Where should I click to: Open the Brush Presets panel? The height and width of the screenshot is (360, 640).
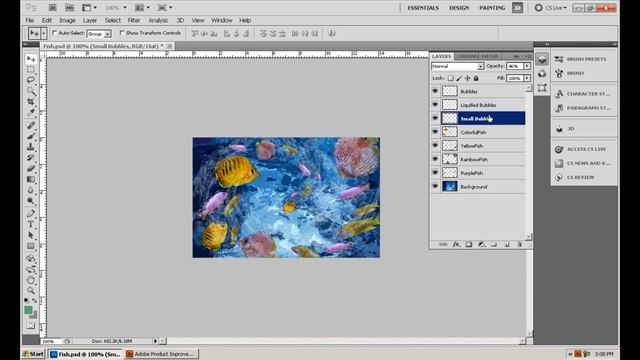pos(584,59)
